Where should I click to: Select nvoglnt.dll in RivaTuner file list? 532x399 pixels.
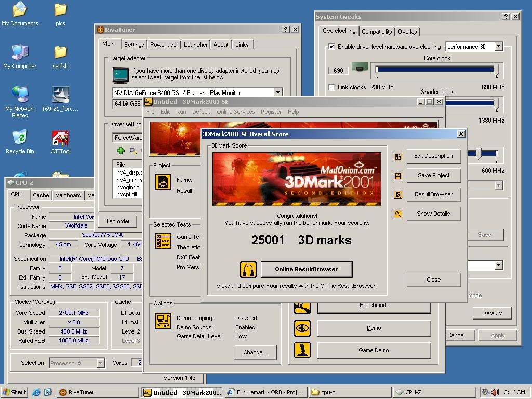[x=129, y=187]
